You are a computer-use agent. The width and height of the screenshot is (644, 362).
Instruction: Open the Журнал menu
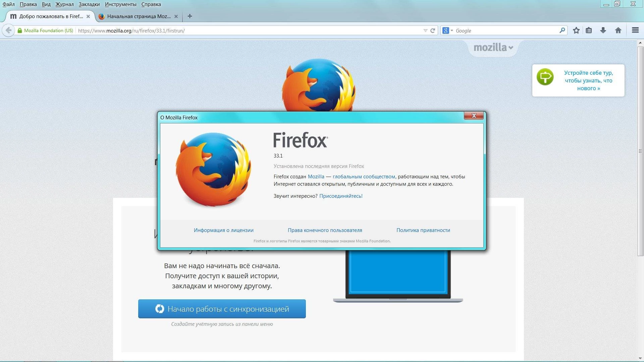coord(64,4)
